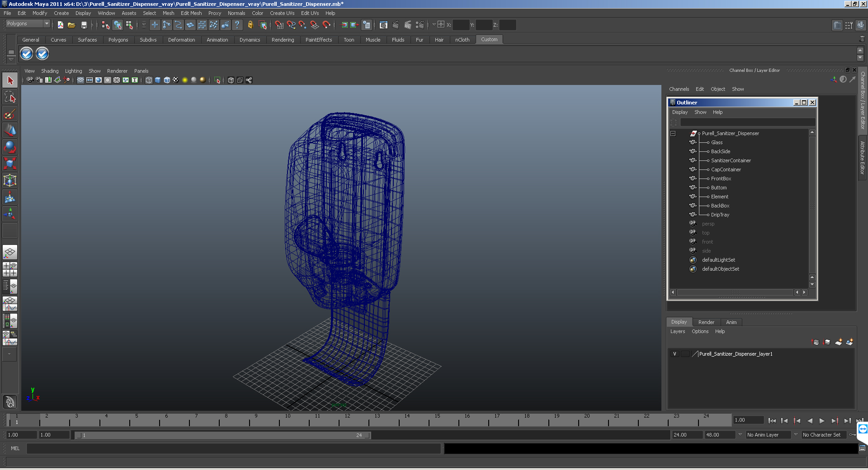Screen dimensions: 868x470
Task: Click the save scene disk icon
Action: (x=84, y=25)
